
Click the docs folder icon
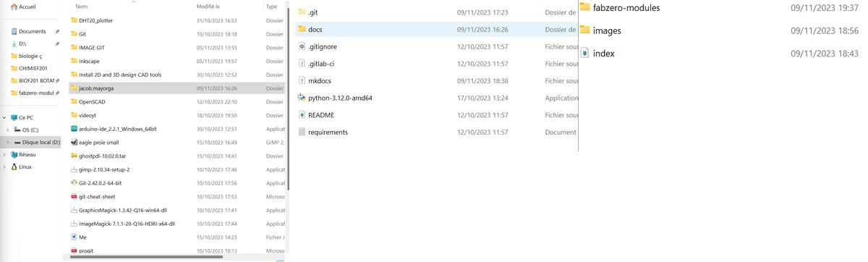302,30
